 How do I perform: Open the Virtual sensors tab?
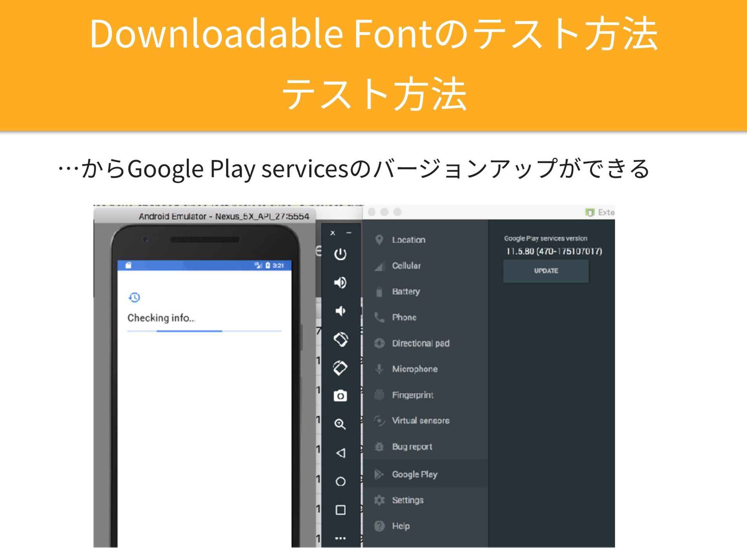(425, 421)
